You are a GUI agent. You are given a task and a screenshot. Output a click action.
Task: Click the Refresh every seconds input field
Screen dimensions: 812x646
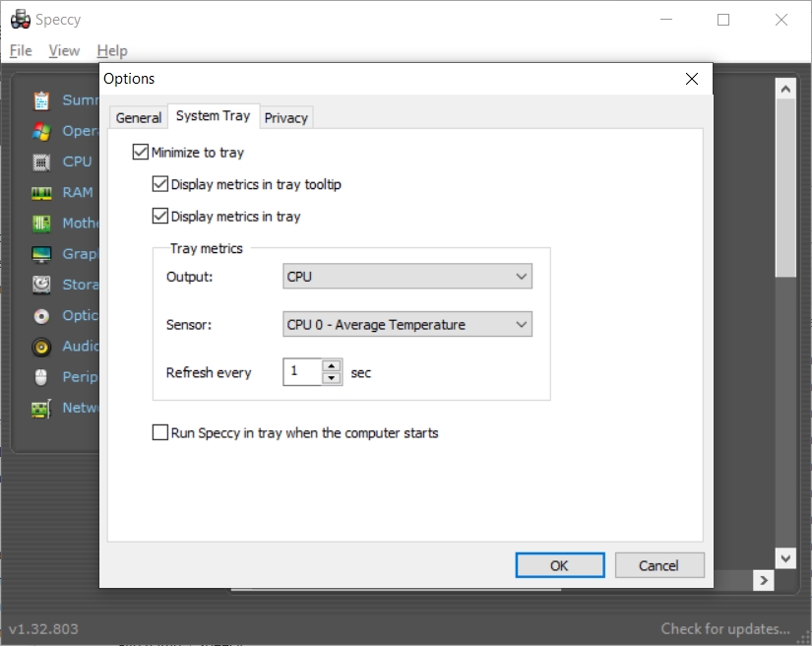point(303,371)
